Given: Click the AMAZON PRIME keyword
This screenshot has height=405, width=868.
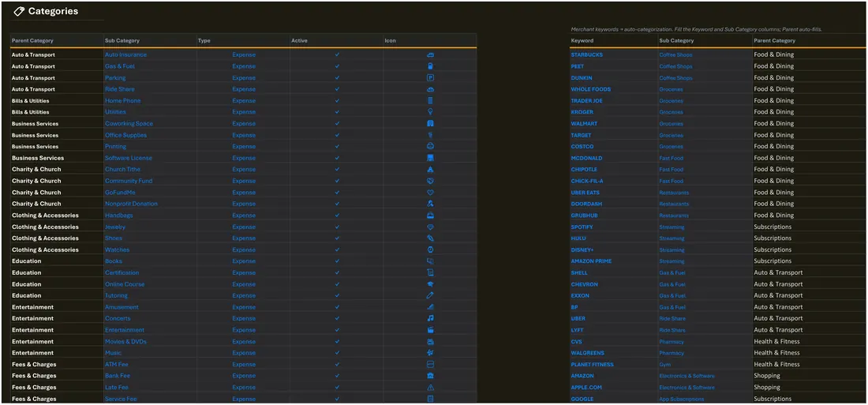Looking at the screenshot, I should pos(591,261).
